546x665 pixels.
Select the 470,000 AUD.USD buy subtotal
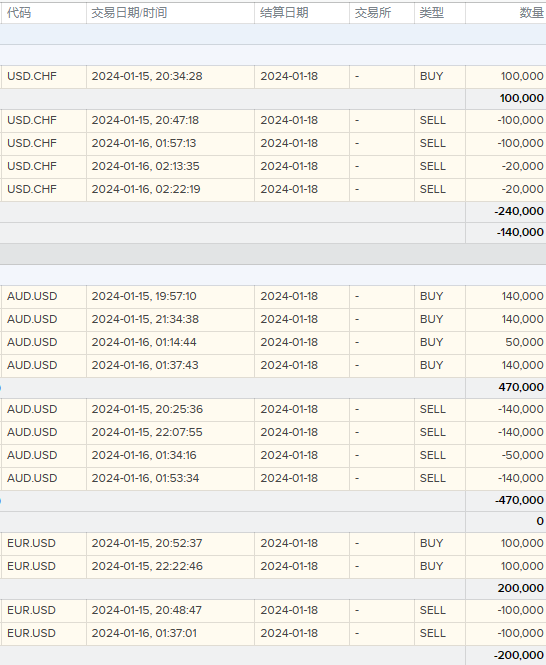[x=521, y=387]
